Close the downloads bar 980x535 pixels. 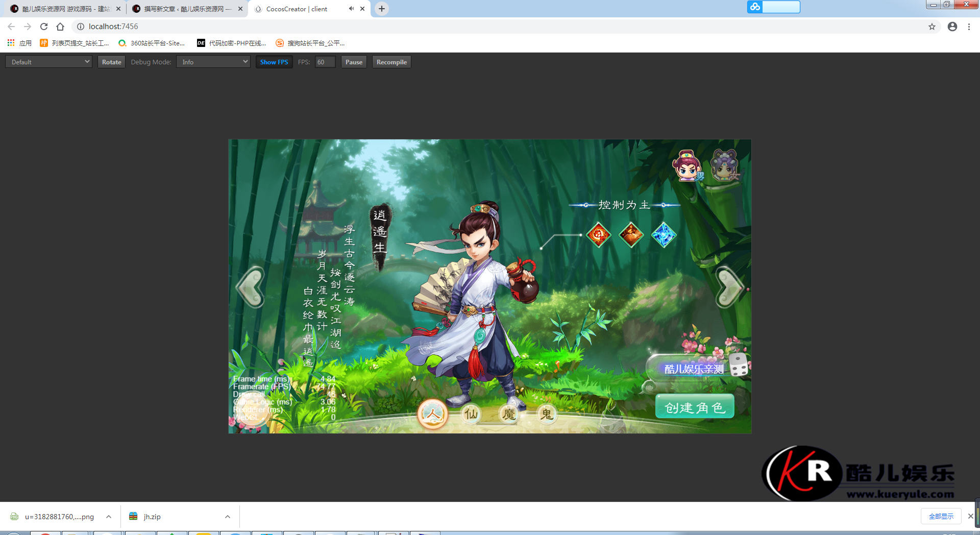click(x=970, y=516)
